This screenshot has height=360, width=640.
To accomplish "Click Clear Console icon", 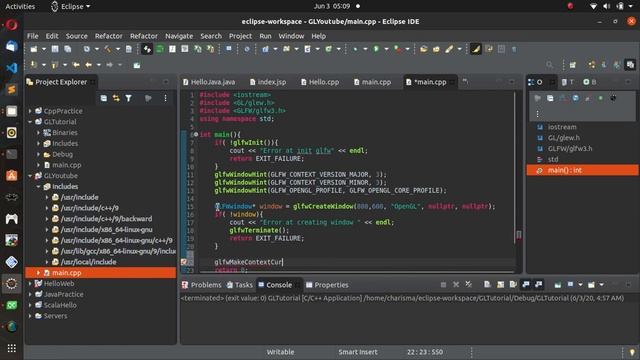I will 487,284.
